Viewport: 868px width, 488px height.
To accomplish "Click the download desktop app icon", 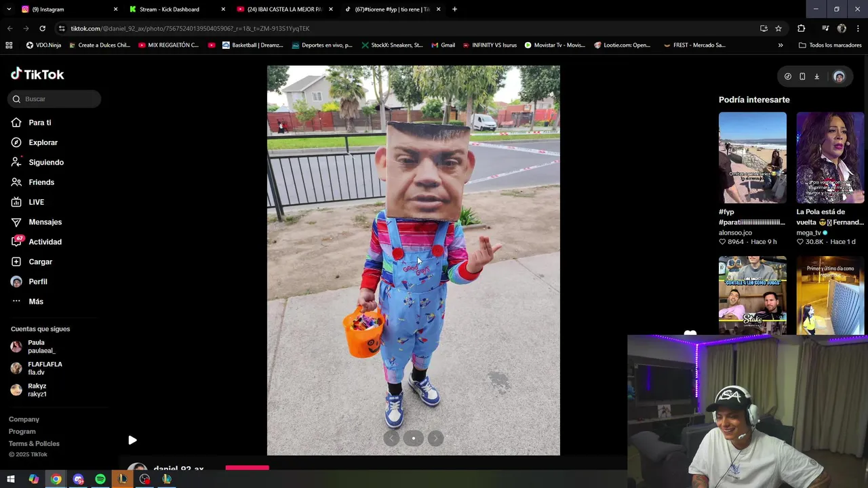I will 816,77.
